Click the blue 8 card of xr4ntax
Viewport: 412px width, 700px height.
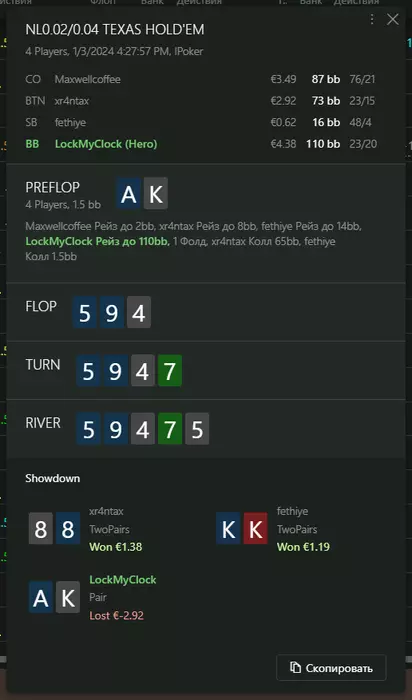click(x=68, y=529)
